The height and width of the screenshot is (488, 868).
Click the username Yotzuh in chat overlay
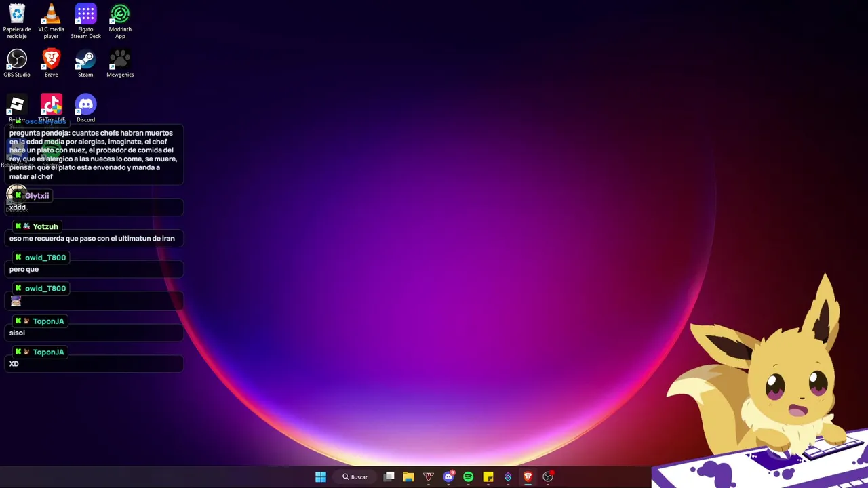tap(45, 226)
